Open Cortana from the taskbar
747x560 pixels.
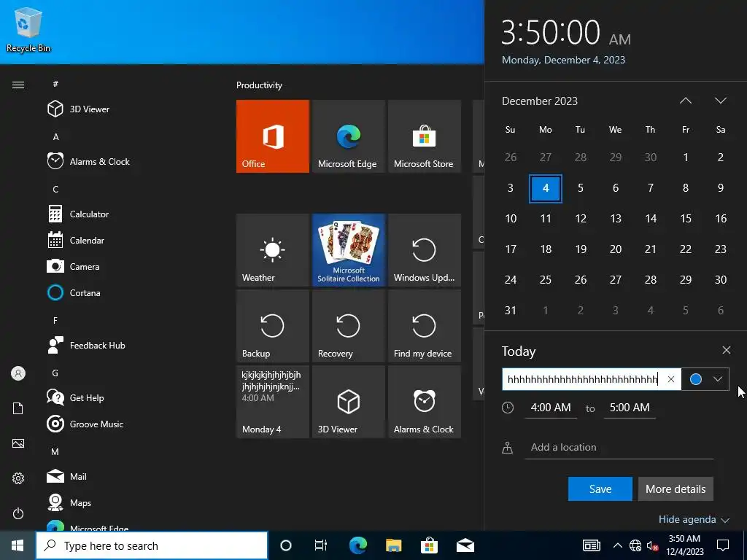286,545
